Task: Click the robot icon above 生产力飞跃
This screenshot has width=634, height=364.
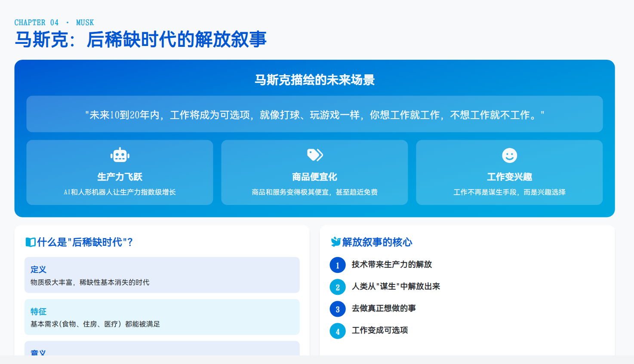Action: (x=120, y=155)
